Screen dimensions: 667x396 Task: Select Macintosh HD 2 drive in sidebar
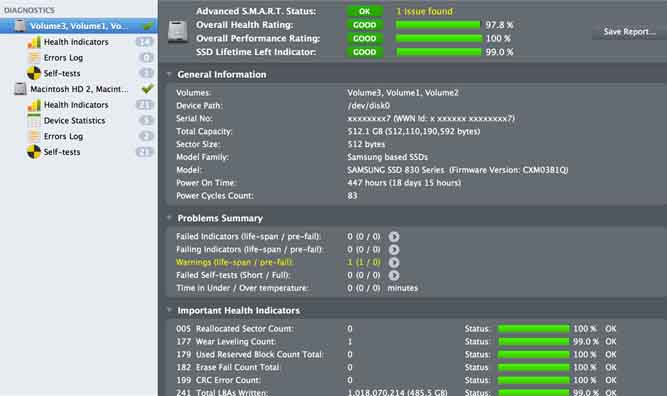click(x=79, y=89)
